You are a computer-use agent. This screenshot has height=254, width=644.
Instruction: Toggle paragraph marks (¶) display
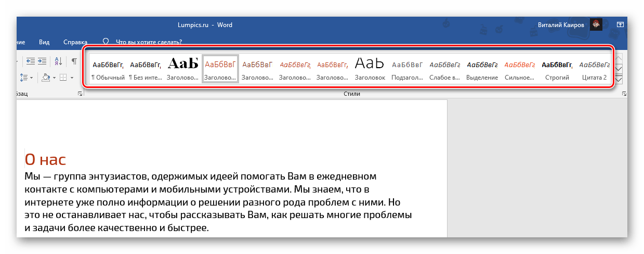coord(74,61)
